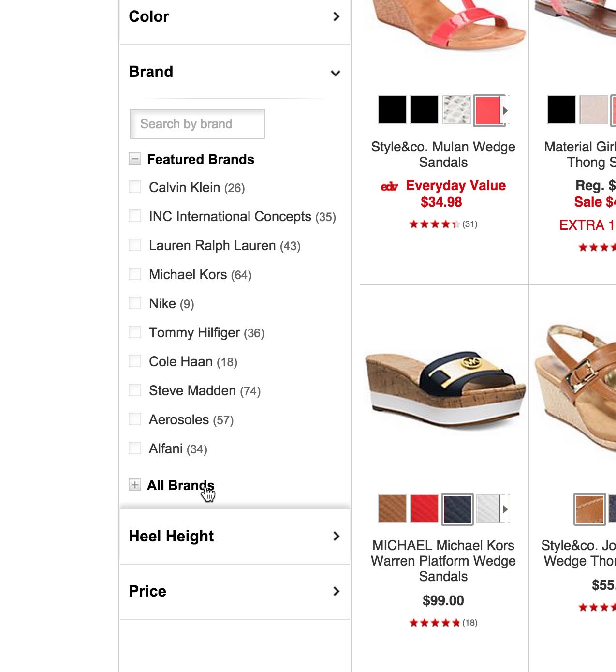Click star rating of Mulan Wedge Sandals

pos(434,224)
